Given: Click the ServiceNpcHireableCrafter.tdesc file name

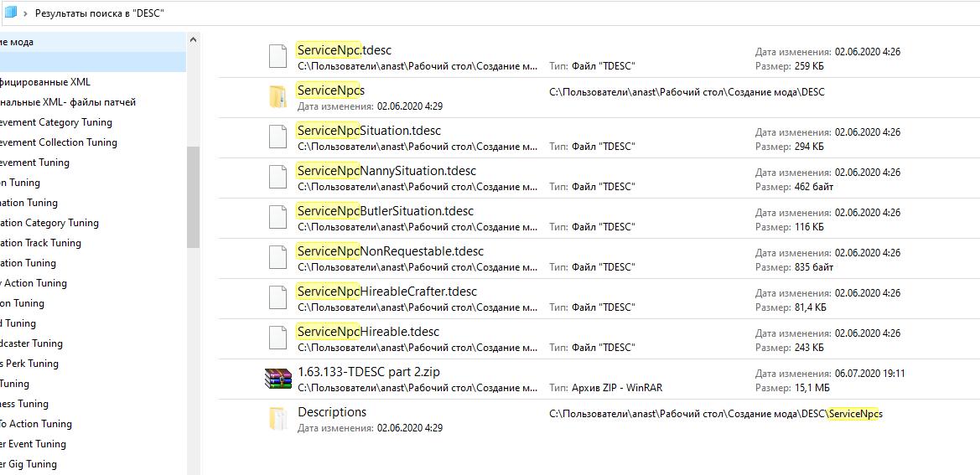Looking at the screenshot, I should click(387, 292).
